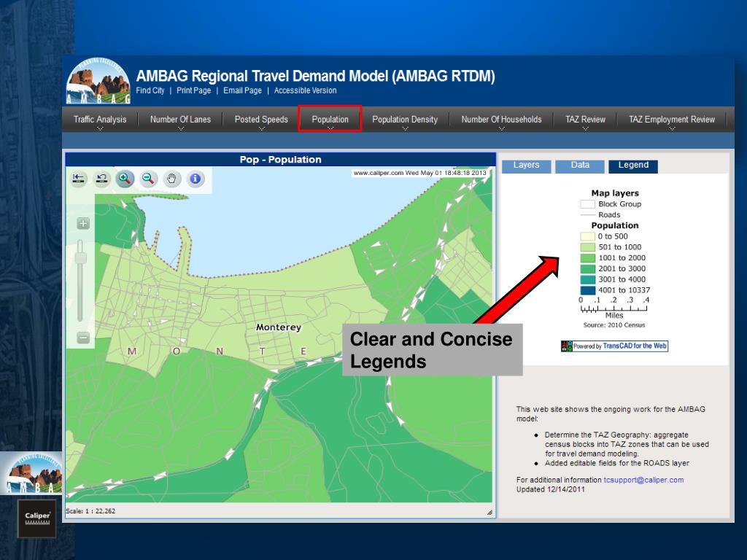
Task: Switch to the Legend tab
Action: point(633,166)
